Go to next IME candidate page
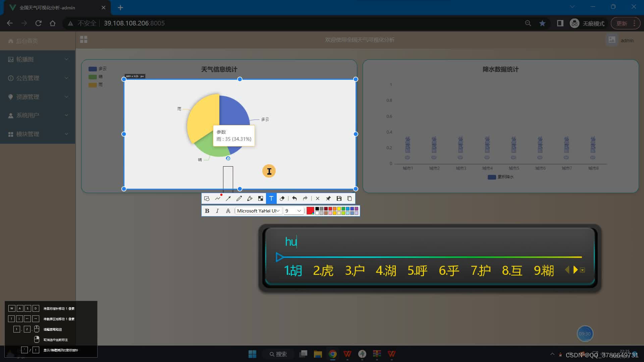The width and height of the screenshot is (644, 362). 575,270
